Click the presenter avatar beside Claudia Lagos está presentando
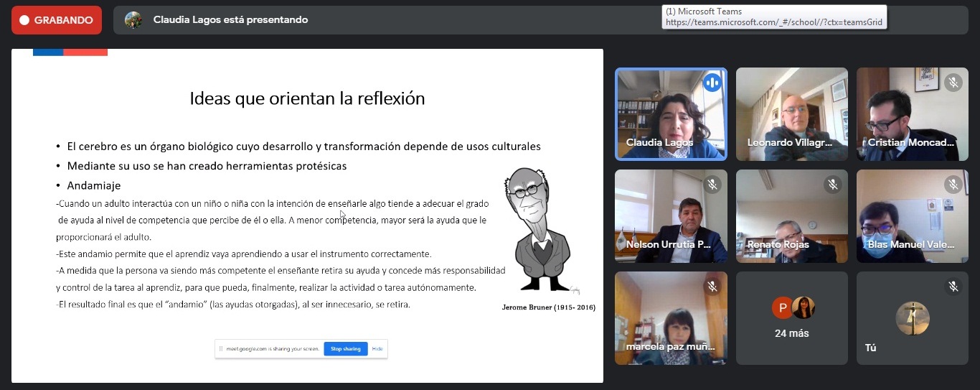 click(x=133, y=20)
